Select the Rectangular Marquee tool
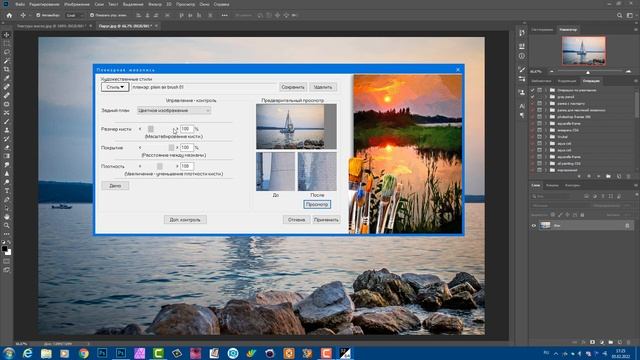 click(7, 44)
